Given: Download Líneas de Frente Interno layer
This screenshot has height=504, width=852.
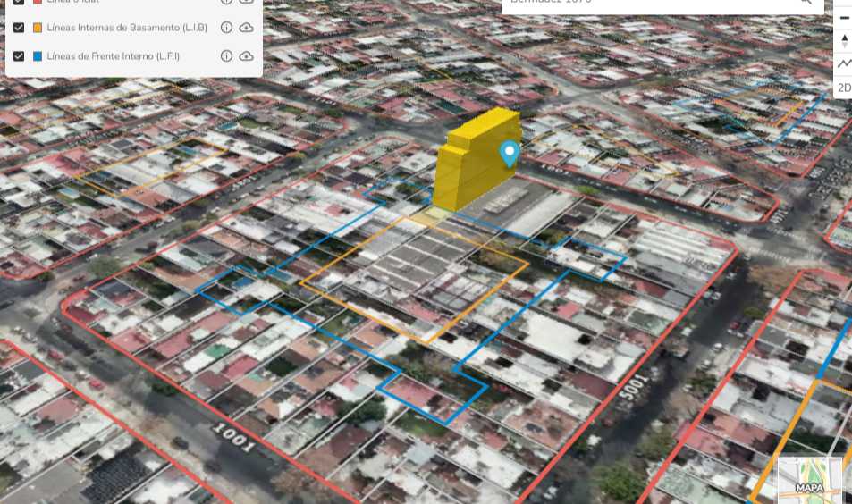Looking at the screenshot, I should tap(246, 56).
